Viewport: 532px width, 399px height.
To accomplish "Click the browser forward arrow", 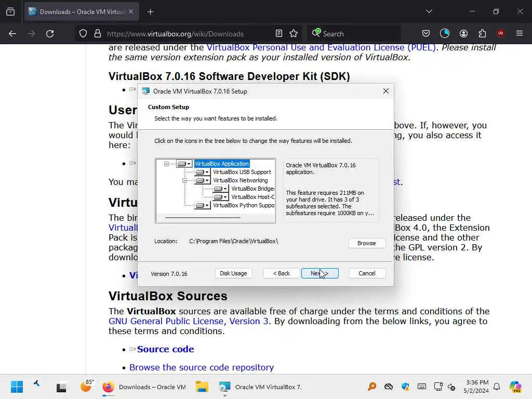I will pos(31,34).
